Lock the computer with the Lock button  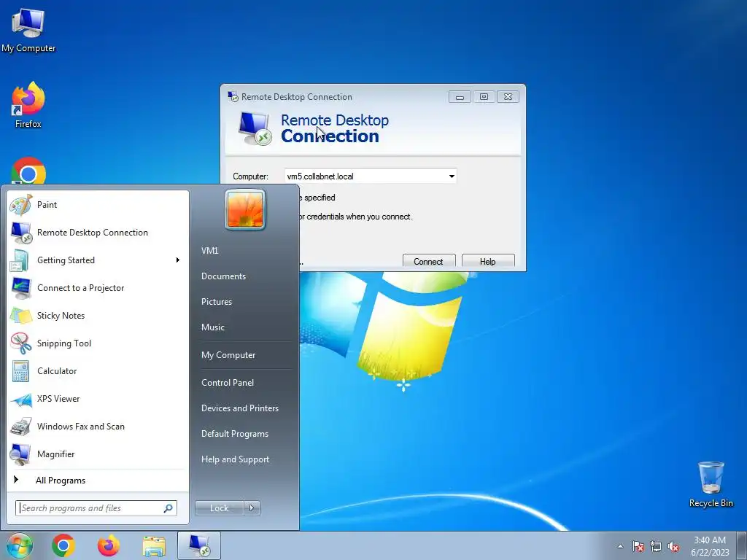(x=219, y=508)
